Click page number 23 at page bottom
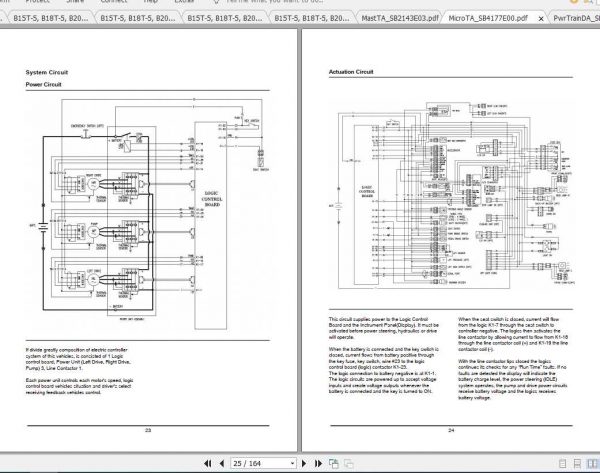The height and width of the screenshot is (473, 600). (x=148, y=430)
